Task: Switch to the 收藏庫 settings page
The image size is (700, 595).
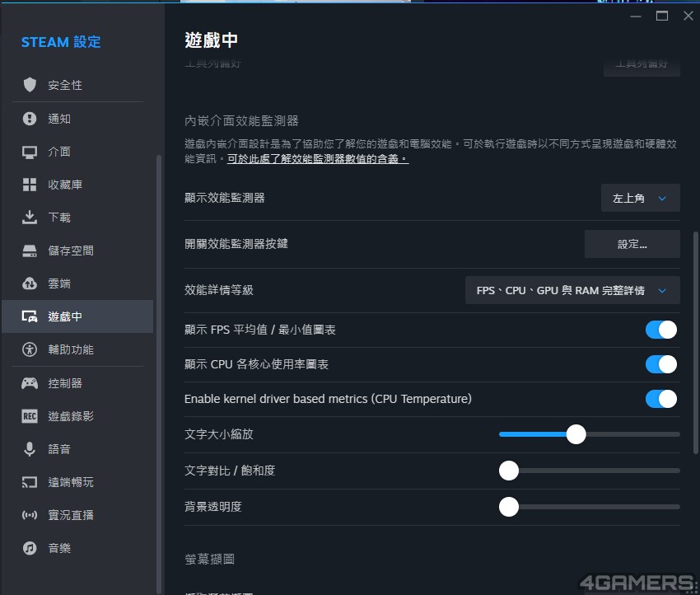Action: click(x=77, y=185)
